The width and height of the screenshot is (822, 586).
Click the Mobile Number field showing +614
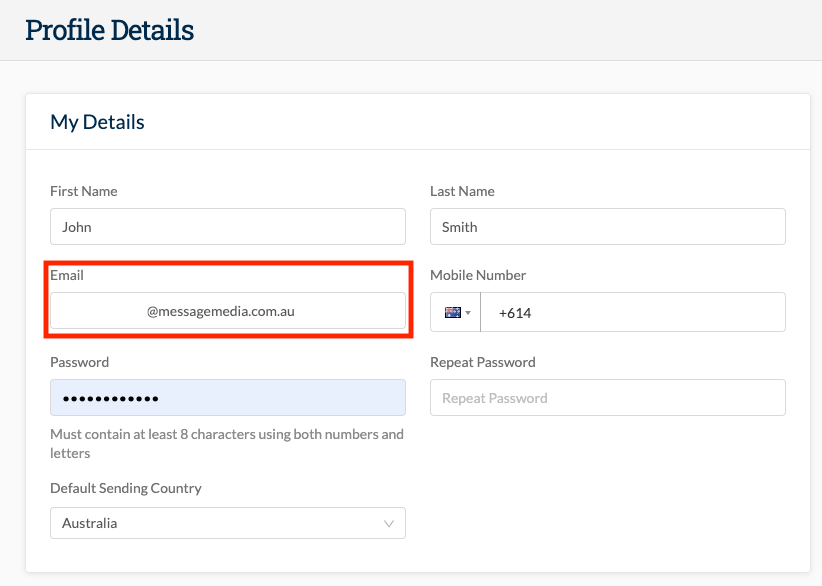tap(640, 312)
